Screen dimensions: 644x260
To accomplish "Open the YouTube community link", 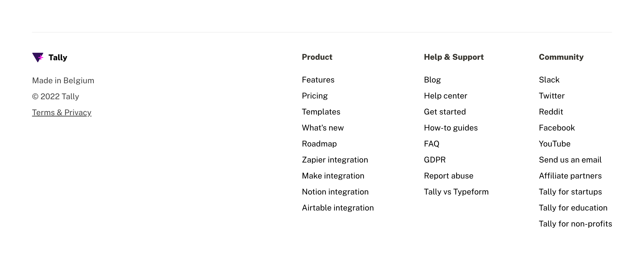I will coord(554,144).
